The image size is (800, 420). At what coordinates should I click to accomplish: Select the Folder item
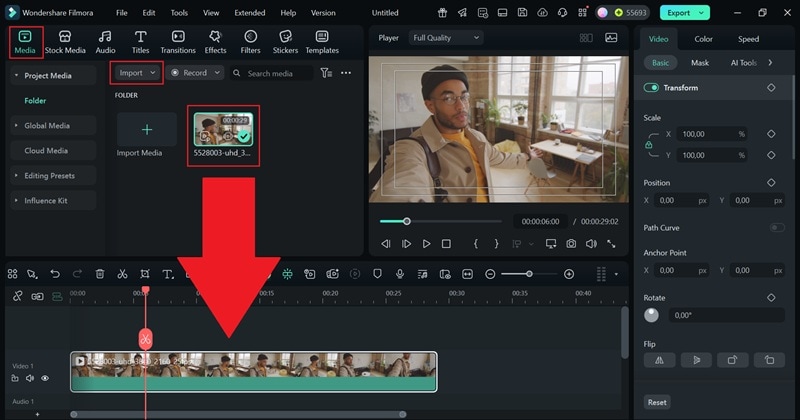pyautogui.click(x=35, y=101)
